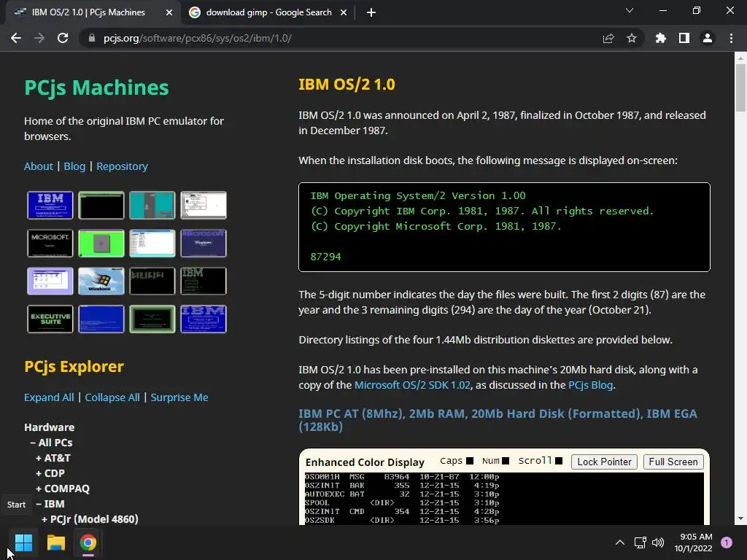The image size is (747, 560).
Task: Open the purple Microsoft Windows thumbnail
Action: click(204, 244)
